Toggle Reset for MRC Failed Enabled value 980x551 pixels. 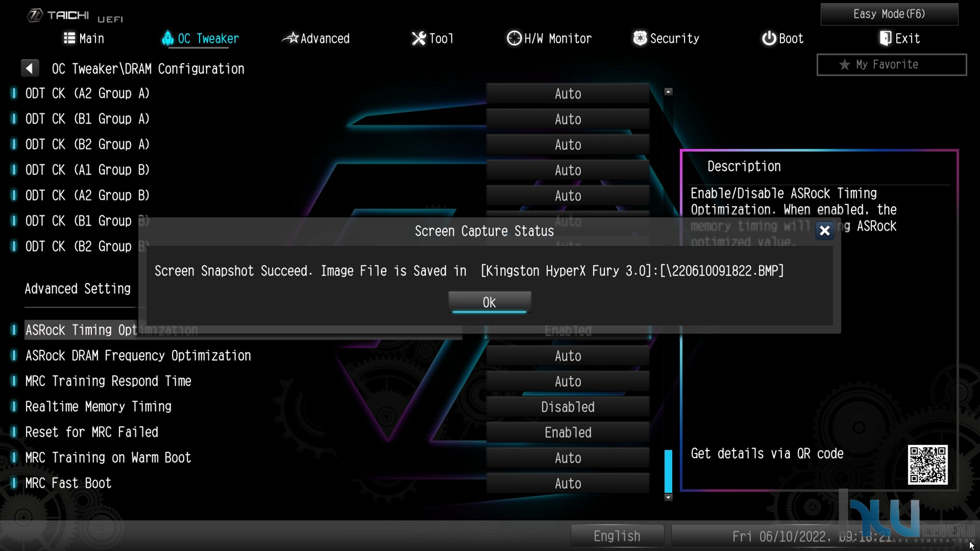pyautogui.click(x=567, y=433)
